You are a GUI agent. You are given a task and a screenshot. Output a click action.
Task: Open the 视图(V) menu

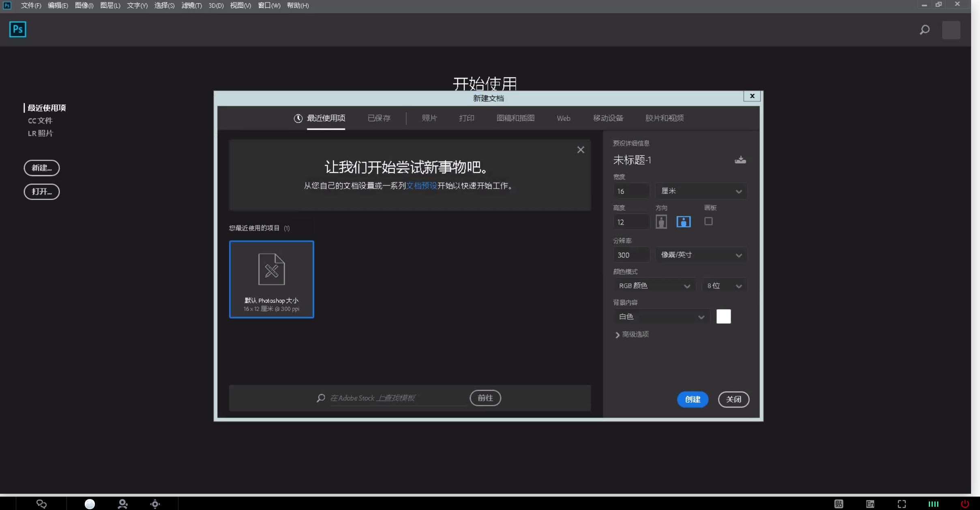tap(240, 5)
